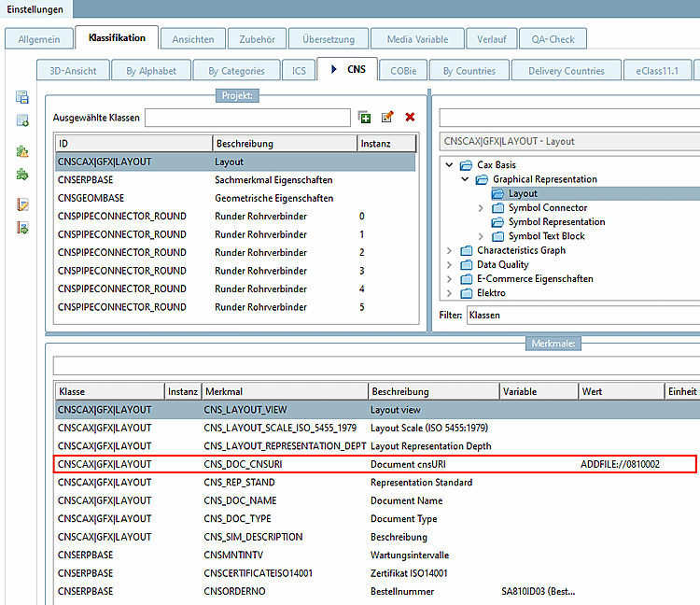Expand the Symbol Connector tree node
Viewport: 700px width, 605px height.
click(481, 208)
